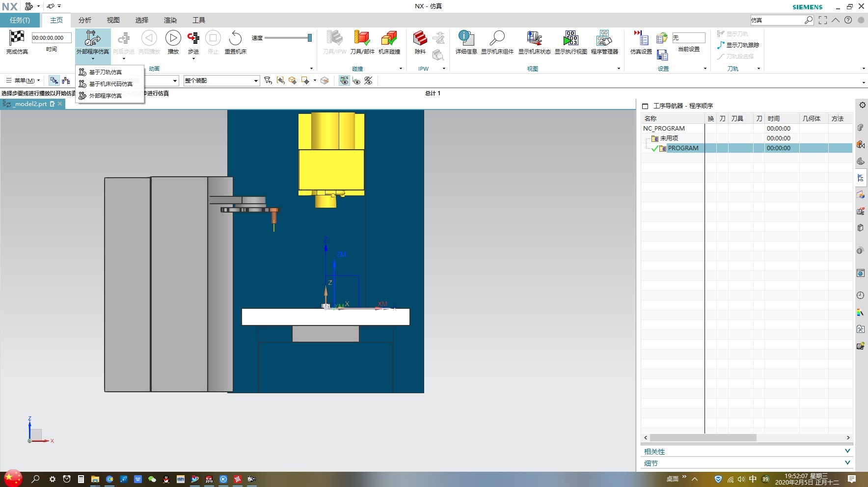Click the 机床碰撞 machine collision icon

[x=389, y=38]
